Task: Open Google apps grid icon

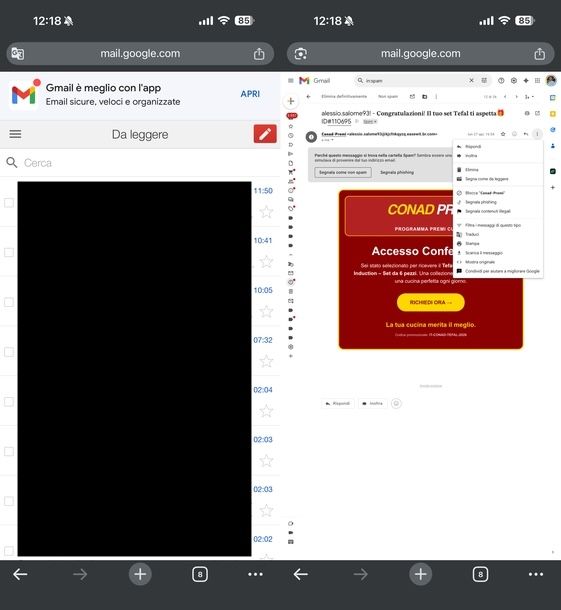Action: click(537, 81)
